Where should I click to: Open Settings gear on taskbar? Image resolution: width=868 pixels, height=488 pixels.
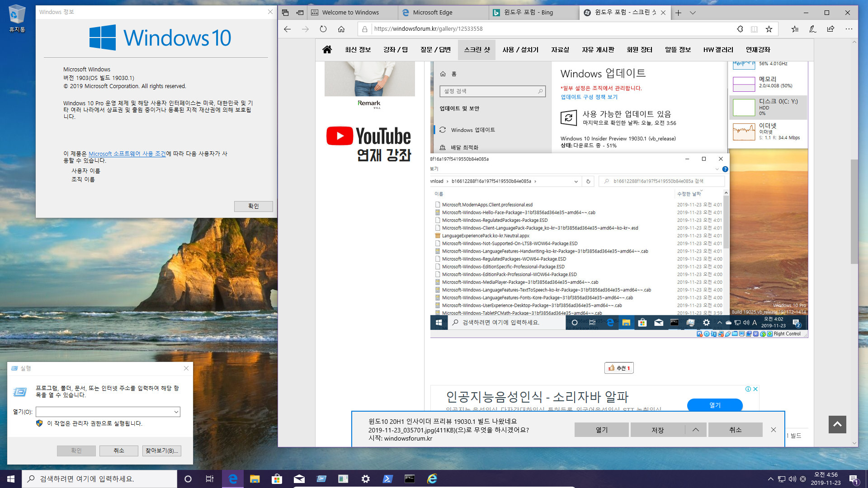366,479
